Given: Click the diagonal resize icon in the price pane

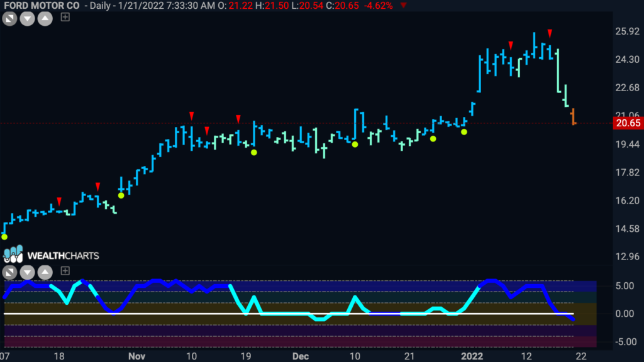Looking at the screenshot, I should [9, 18].
